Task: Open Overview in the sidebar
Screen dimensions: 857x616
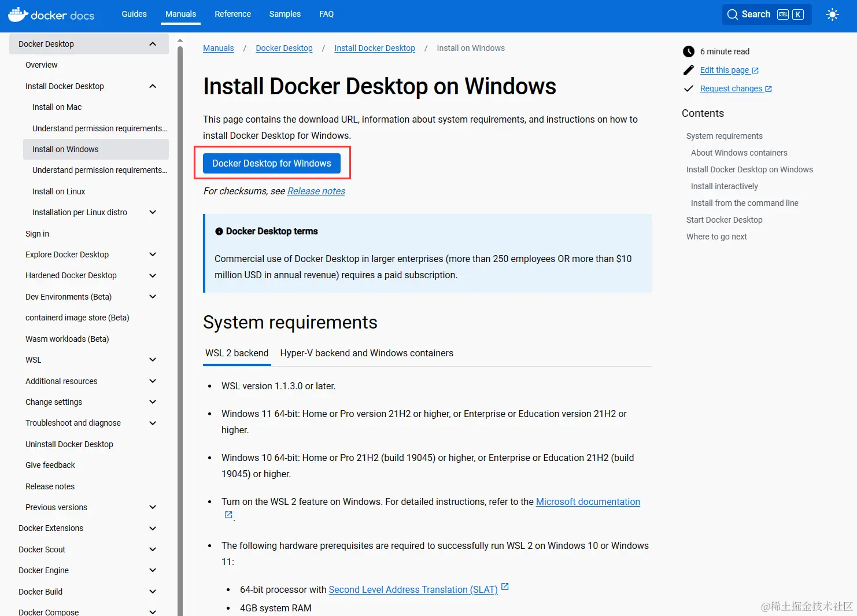Action: tap(42, 65)
